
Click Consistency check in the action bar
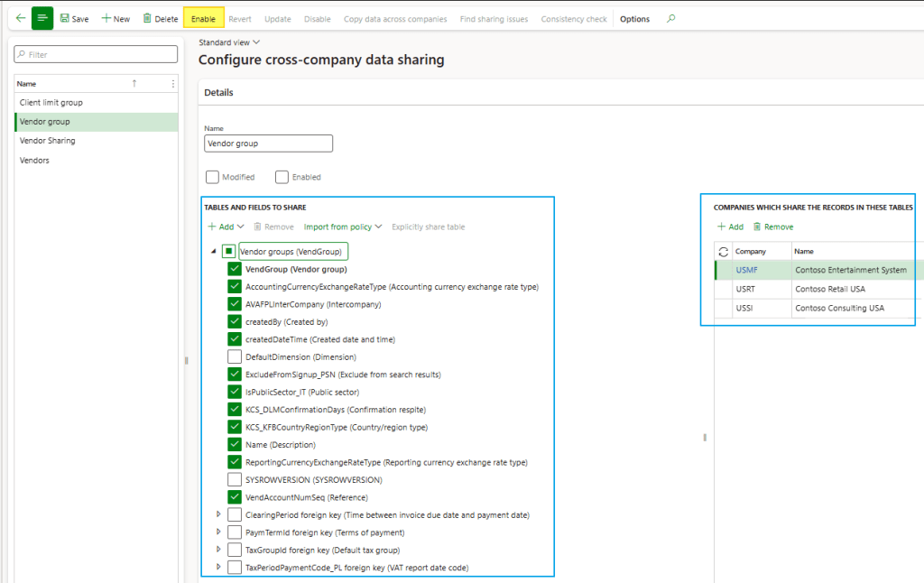(574, 19)
